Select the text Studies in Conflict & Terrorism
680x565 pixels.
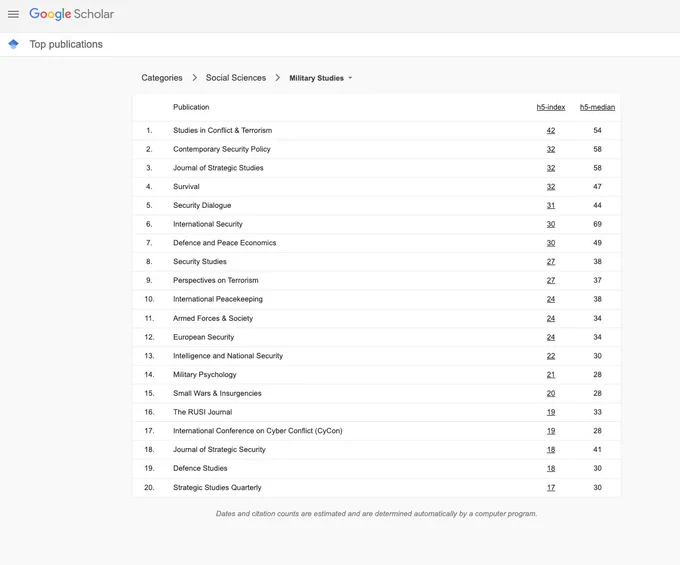(x=222, y=130)
